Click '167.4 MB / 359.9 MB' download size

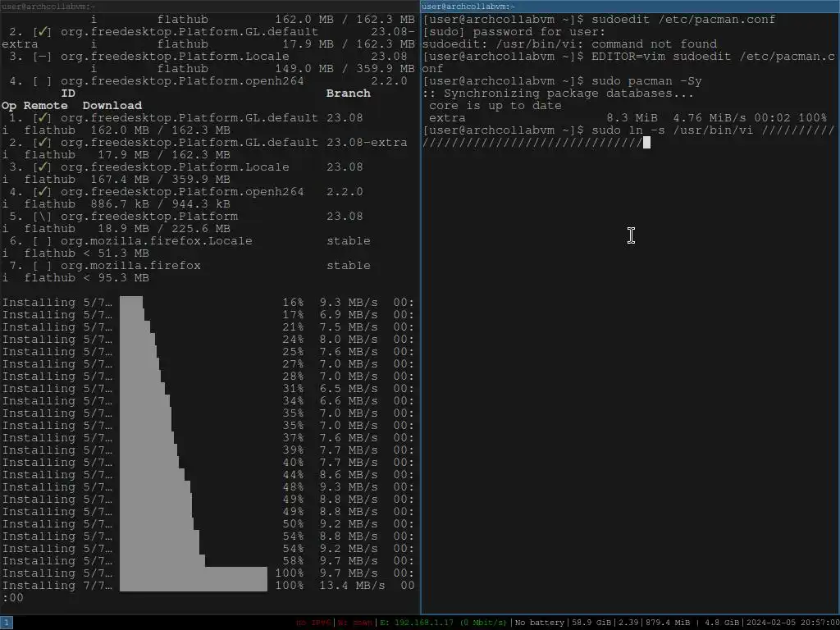(160, 180)
